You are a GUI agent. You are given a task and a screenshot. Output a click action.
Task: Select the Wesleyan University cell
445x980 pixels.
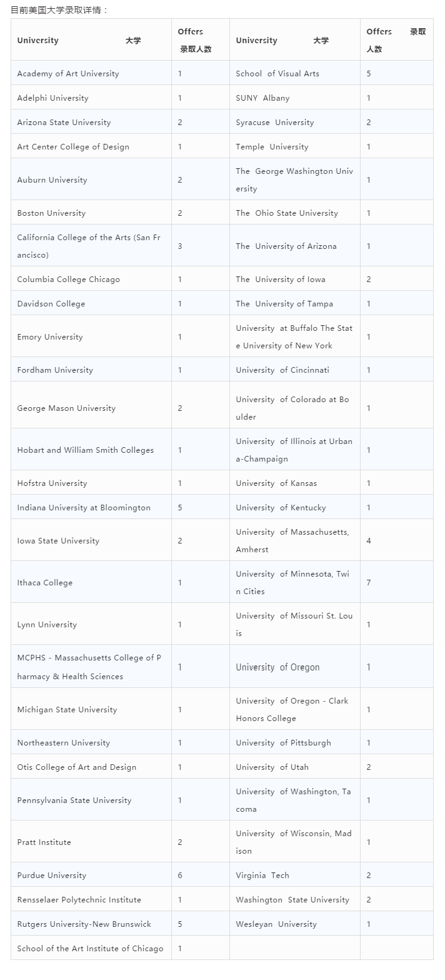[295, 924]
